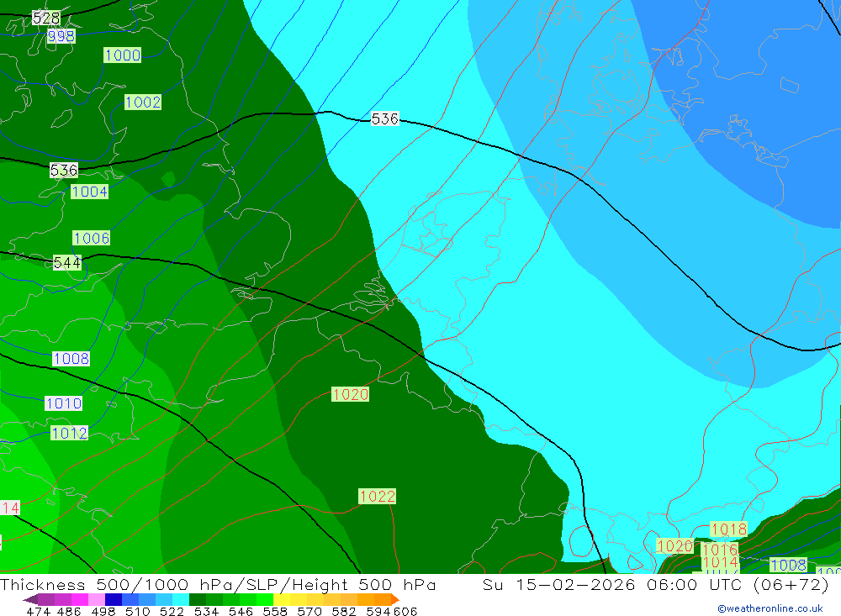Click the red 1020 label beside 1016

674,546
